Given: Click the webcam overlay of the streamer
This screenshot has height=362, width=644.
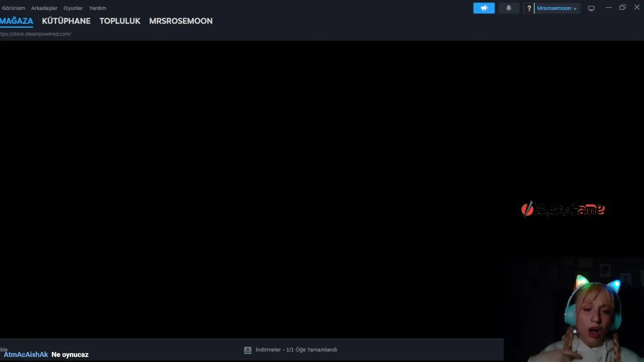Looking at the screenshot, I should 574,310.
